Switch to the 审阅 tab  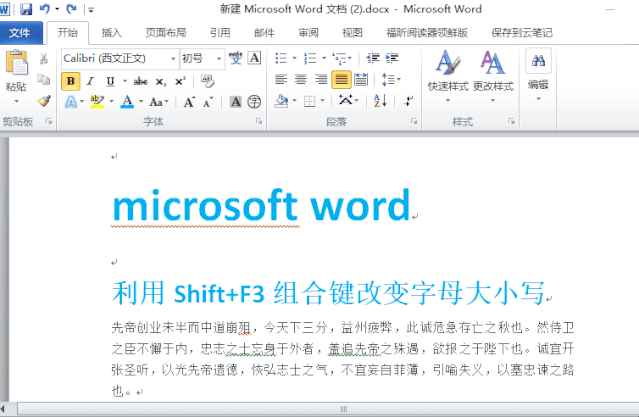pyautogui.click(x=308, y=33)
